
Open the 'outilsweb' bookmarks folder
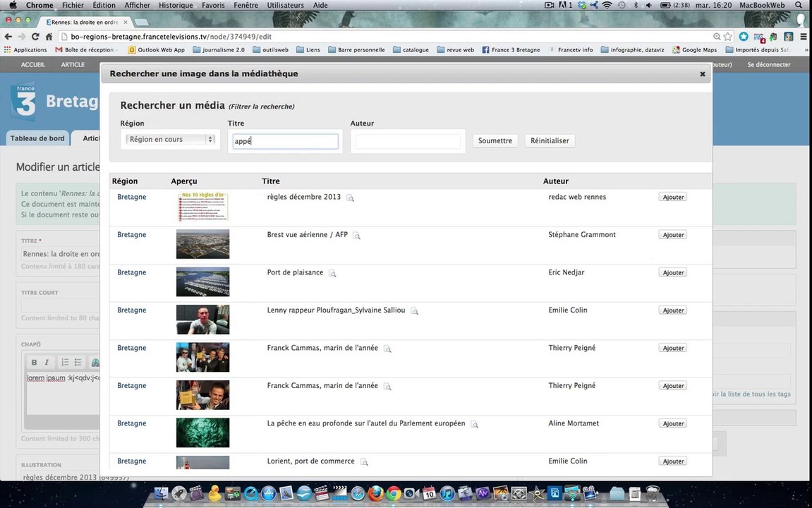coord(270,50)
